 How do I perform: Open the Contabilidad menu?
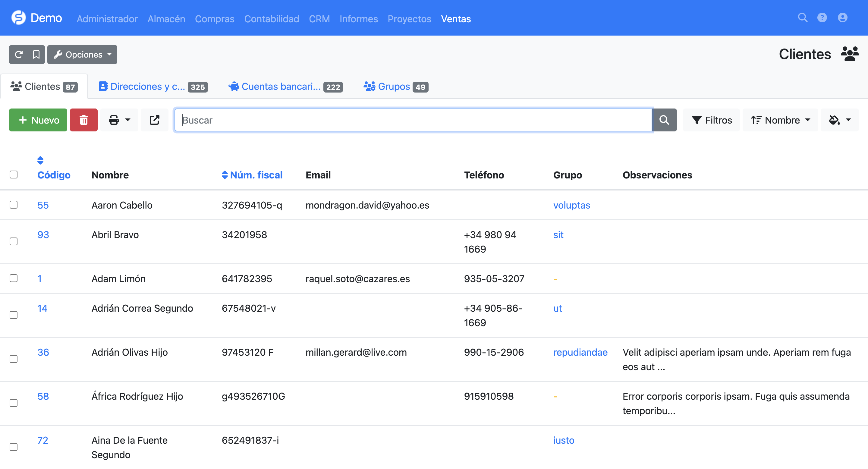coord(272,19)
